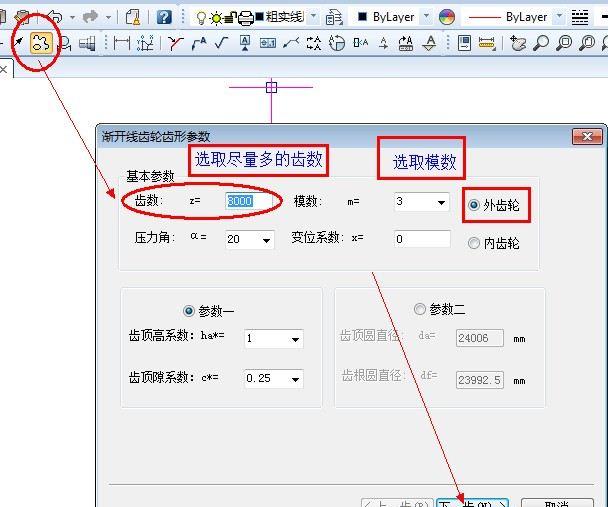Open the color wheel picker

[x=446, y=17]
